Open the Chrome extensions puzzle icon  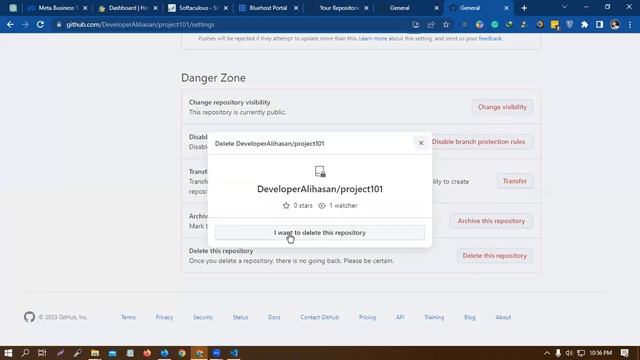[584, 24]
